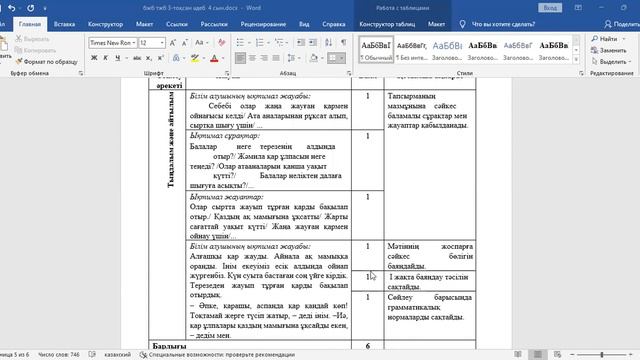Expand underline style dropdown arrow
The width and height of the screenshot is (640, 360).
click(x=126, y=58)
